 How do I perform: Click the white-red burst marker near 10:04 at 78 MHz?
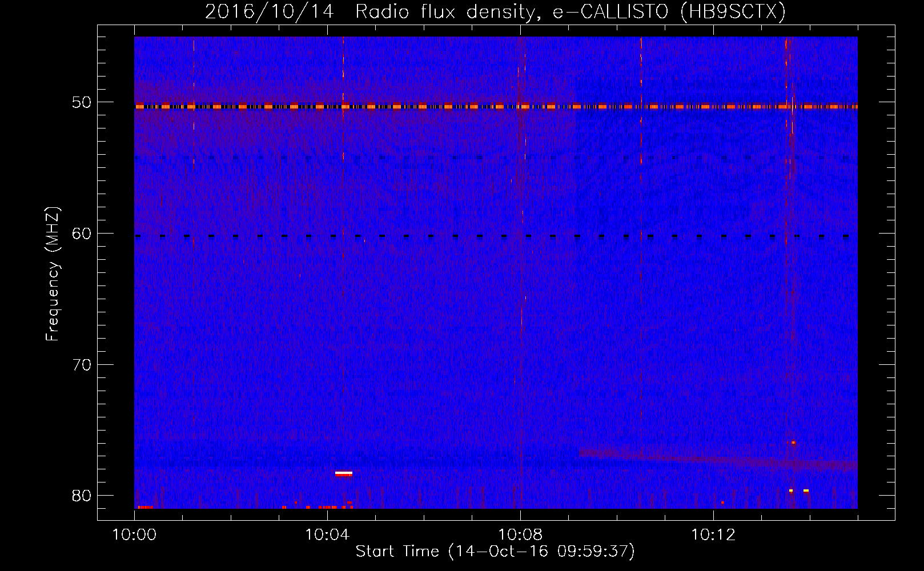[344, 473]
